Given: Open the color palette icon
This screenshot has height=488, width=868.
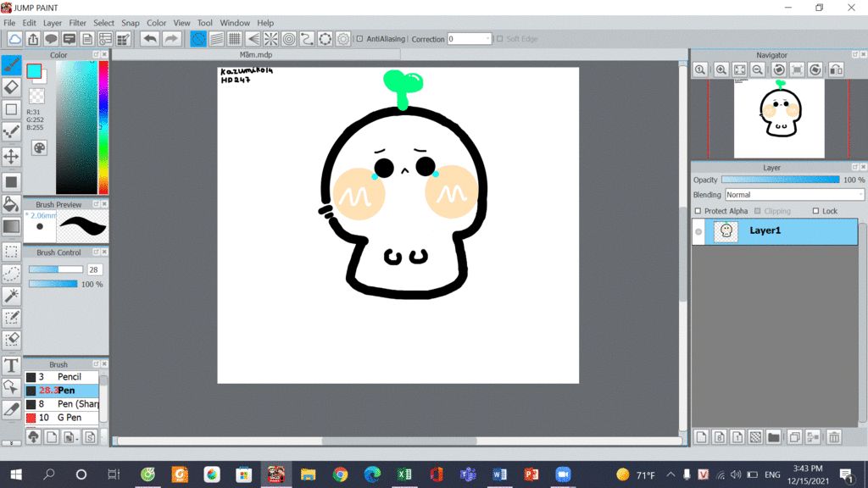Looking at the screenshot, I should (x=39, y=147).
